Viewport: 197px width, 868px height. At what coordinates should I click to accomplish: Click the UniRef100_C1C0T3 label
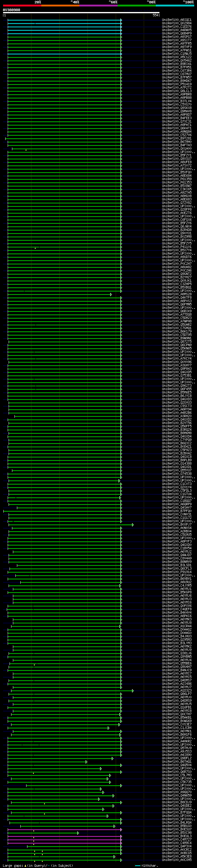pyautogui.click(x=177, y=484)
